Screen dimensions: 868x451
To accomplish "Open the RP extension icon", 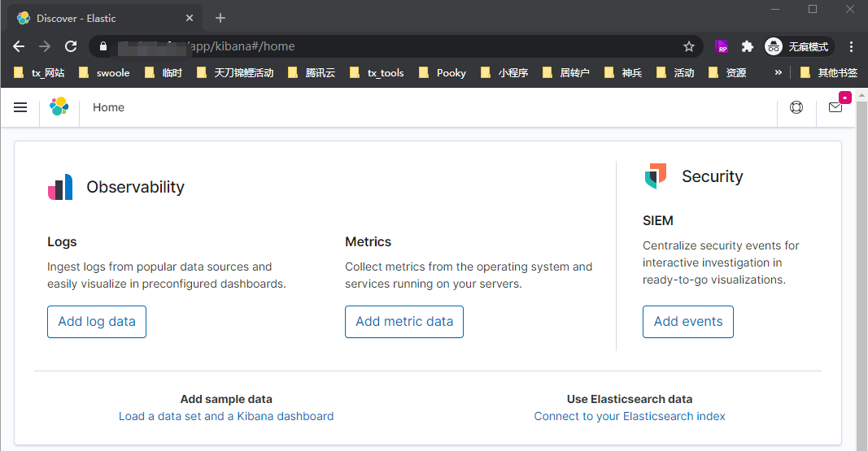I will pos(722,46).
